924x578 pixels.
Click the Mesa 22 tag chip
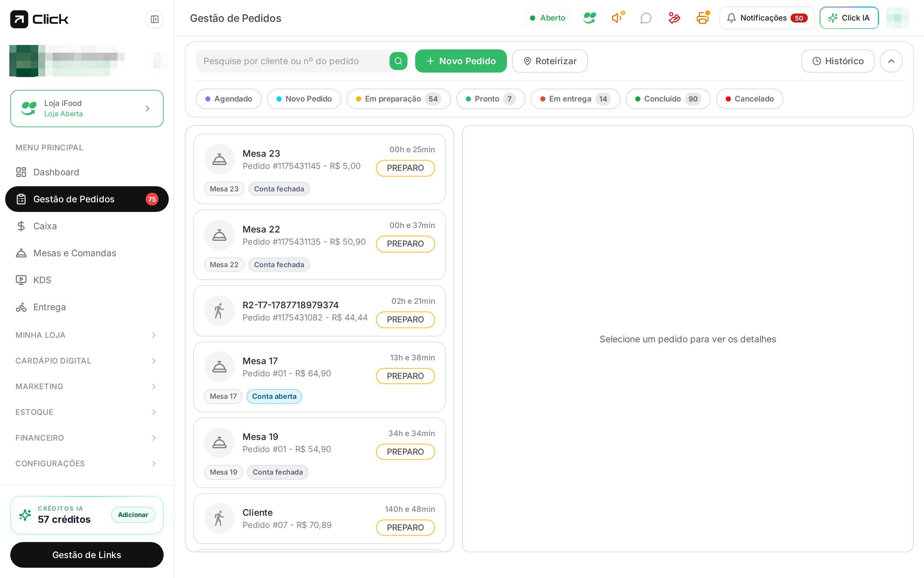[224, 265]
